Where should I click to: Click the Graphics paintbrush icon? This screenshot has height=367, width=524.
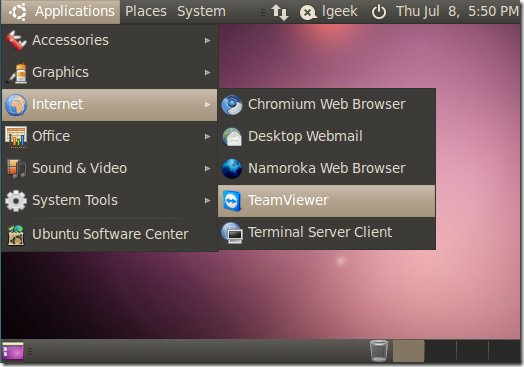point(16,73)
